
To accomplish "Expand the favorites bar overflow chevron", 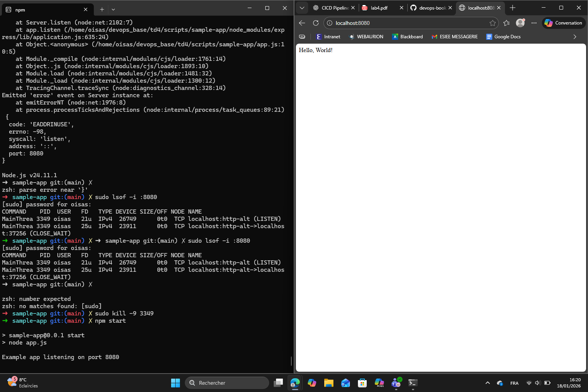I will (x=575, y=36).
